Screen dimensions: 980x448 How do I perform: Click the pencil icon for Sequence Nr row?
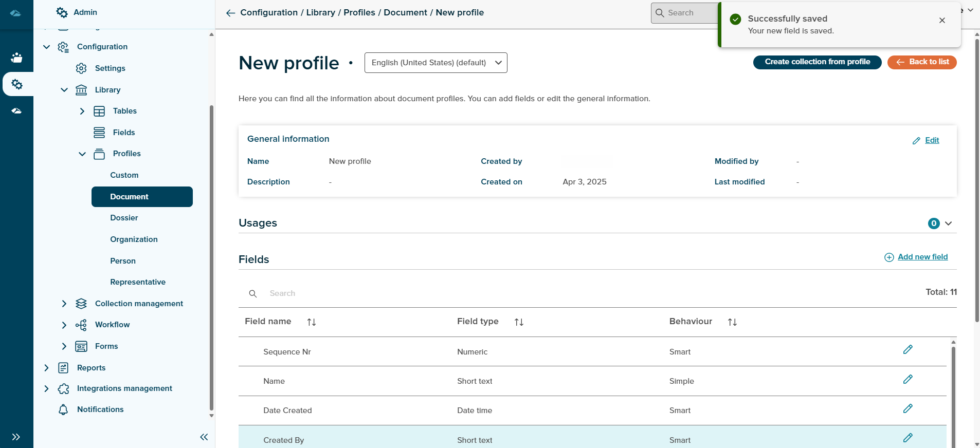[908, 350]
